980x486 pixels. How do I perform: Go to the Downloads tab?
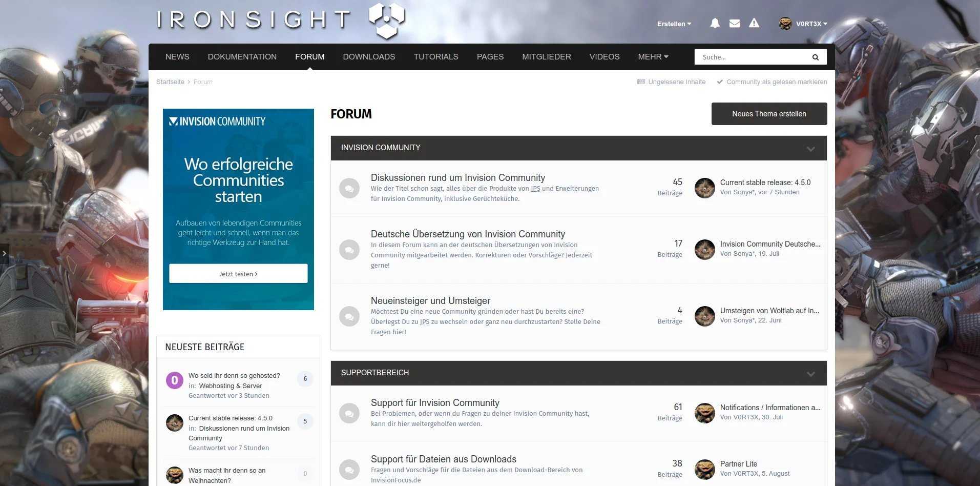369,57
